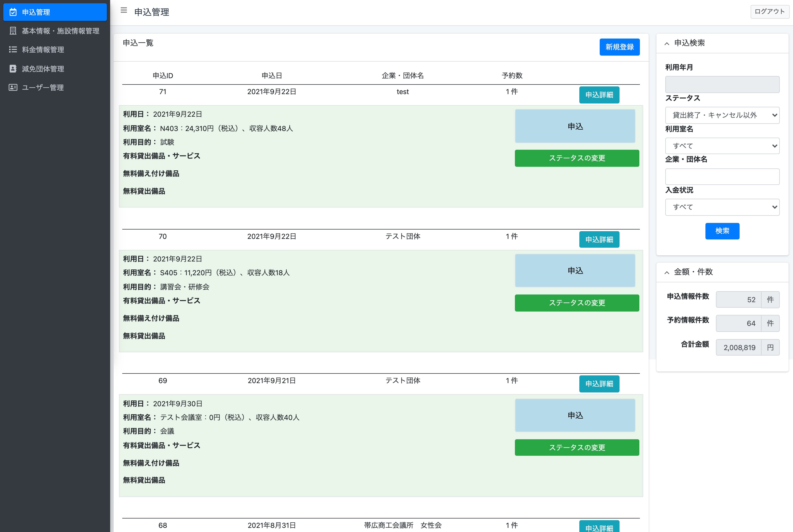Click the list icon for 料金情報管理
The height and width of the screenshot is (532, 793).
[13, 50]
